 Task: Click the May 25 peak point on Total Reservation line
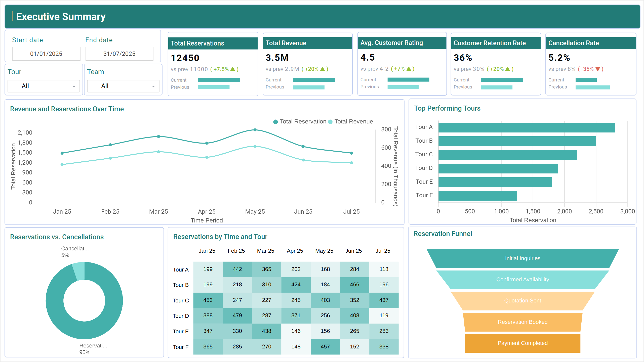[x=255, y=130]
